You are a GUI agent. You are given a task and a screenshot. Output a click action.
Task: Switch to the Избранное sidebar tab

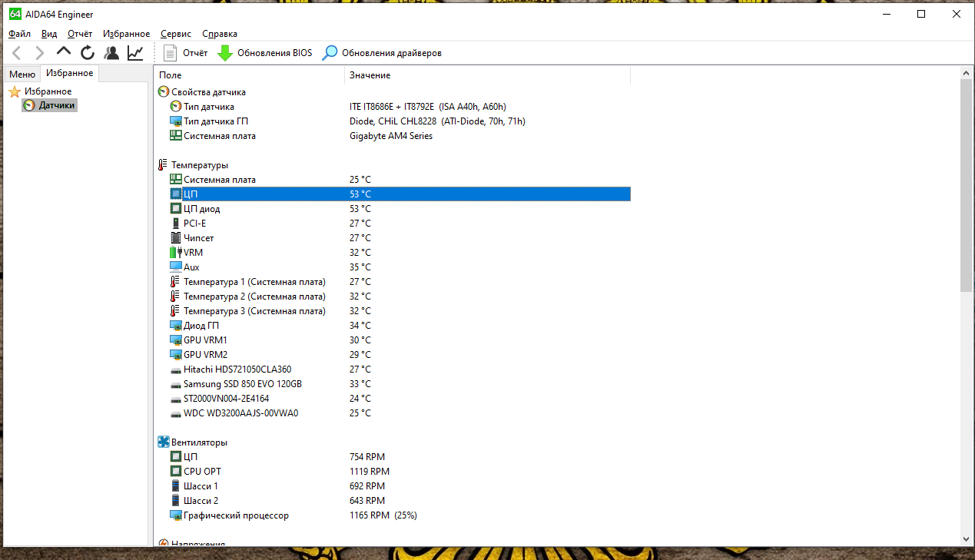click(69, 73)
